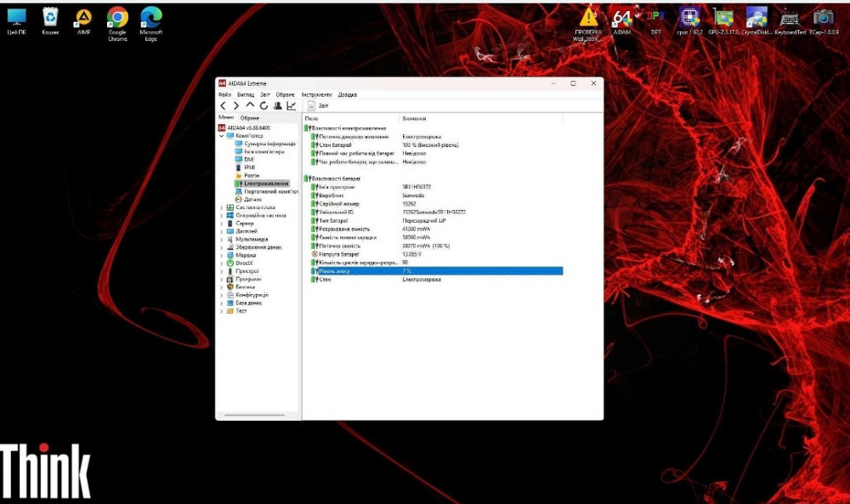Open the graph chart icon in toolbar
This screenshot has width=850, height=504.
click(x=292, y=105)
